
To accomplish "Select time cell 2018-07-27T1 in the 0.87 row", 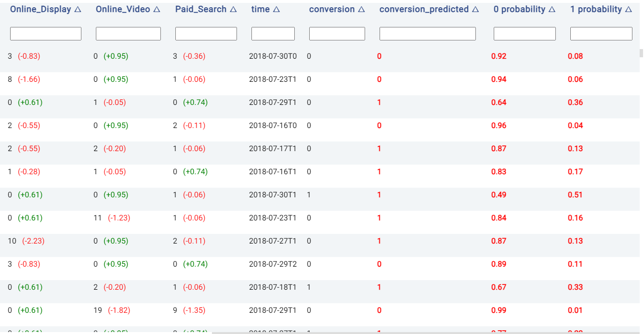I will point(273,241).
